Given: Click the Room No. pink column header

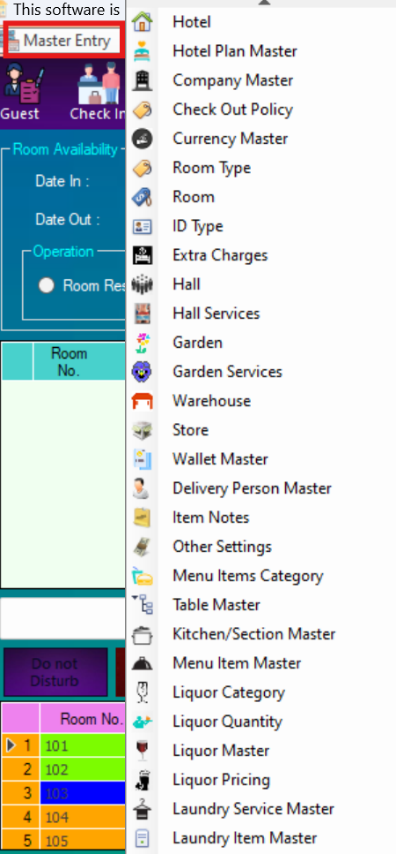Looking at the screenshot, I should point(83,718).
